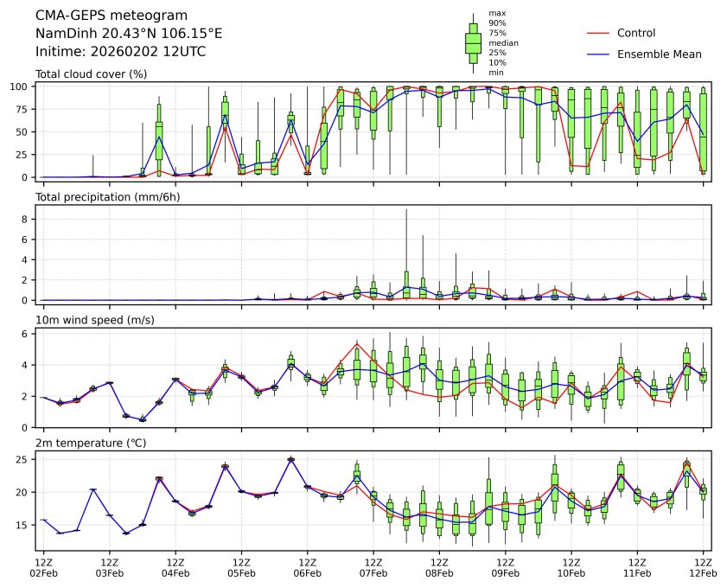The height and width of the screenshot is (588, 727).
Task: Click the 12Z 09Feb x-axis label
Action: (506, 567)
